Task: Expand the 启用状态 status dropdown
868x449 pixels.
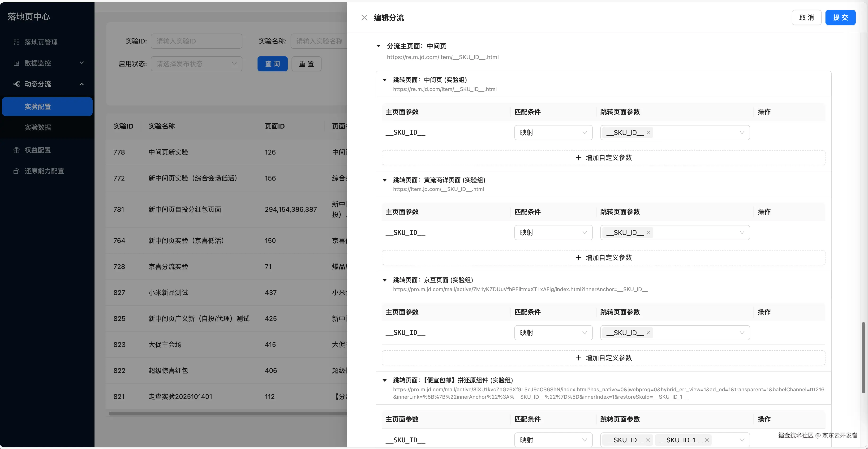Action: [x=196, y=64]
